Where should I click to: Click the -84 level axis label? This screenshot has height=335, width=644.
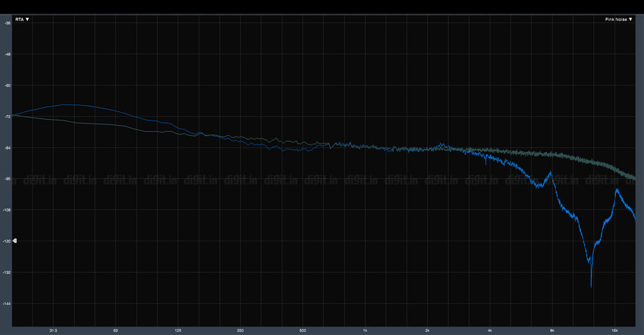tap(7, 148)
